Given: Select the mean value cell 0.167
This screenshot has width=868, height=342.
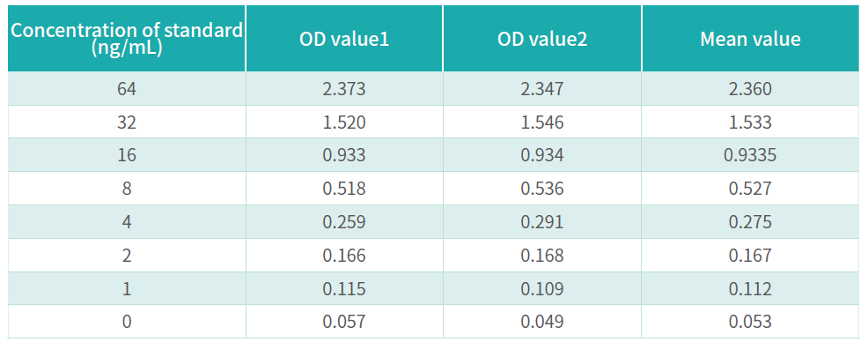Looking at the screenshot, I should click(x=751, y=255).
